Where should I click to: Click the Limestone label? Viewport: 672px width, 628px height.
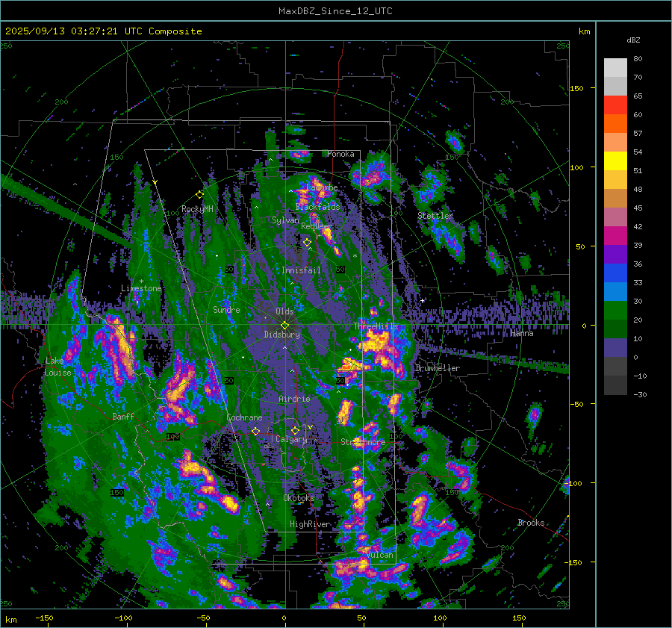tap(141, 288)
